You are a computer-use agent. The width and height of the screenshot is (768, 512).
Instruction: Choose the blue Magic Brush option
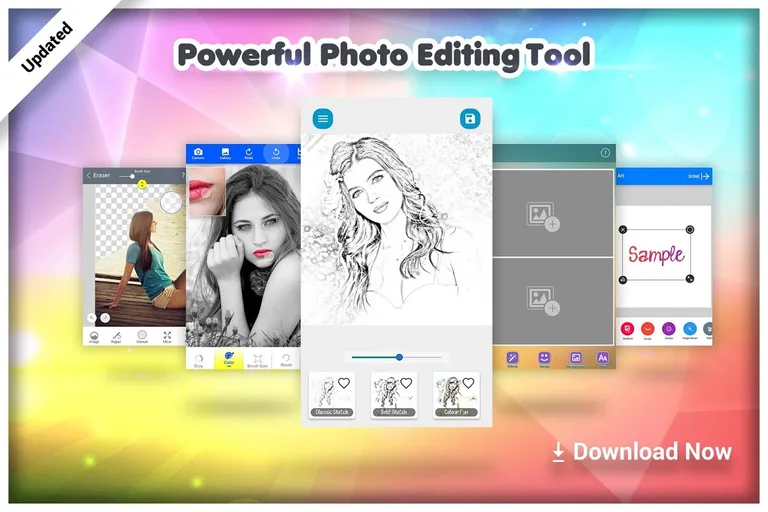690,330
